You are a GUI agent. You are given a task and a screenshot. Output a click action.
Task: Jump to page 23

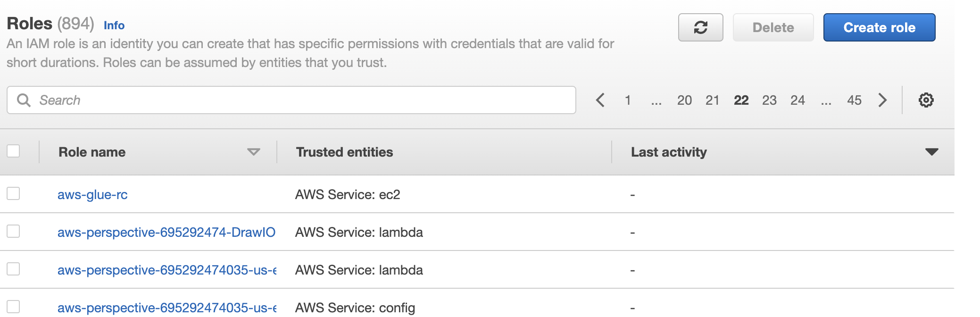click(769, 100)
